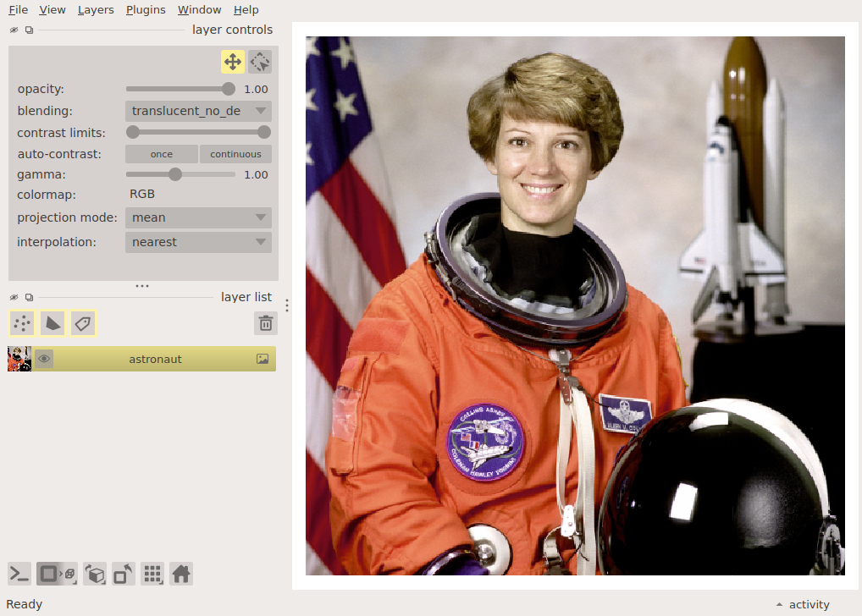Open the console terminal icon
The image size is (862, 616).
click(19, 575)
